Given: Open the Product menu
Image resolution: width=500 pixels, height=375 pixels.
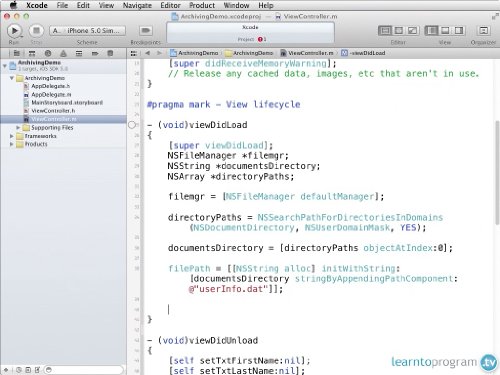Looking at the screenshot, I should click(202, 5).
